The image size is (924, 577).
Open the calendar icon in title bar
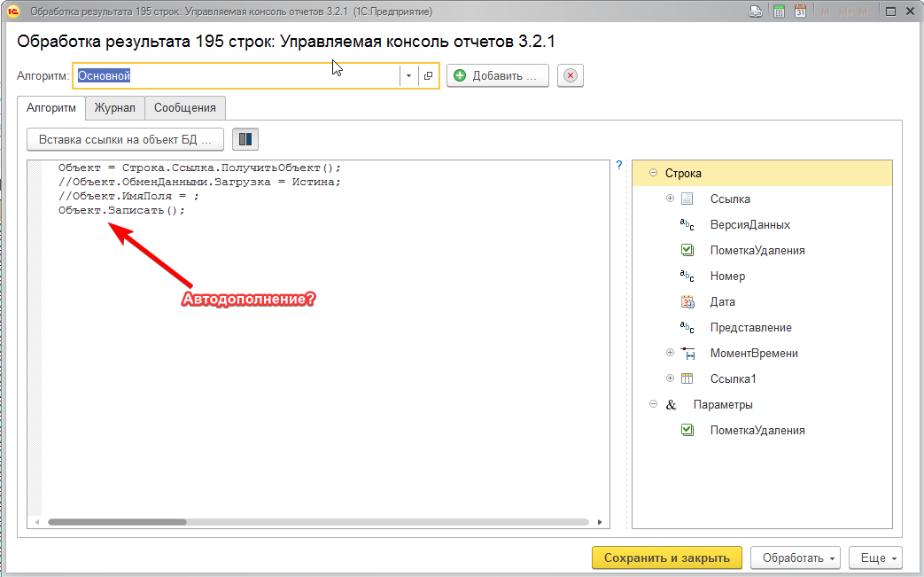pyautogui.click(x=800, y=12)
